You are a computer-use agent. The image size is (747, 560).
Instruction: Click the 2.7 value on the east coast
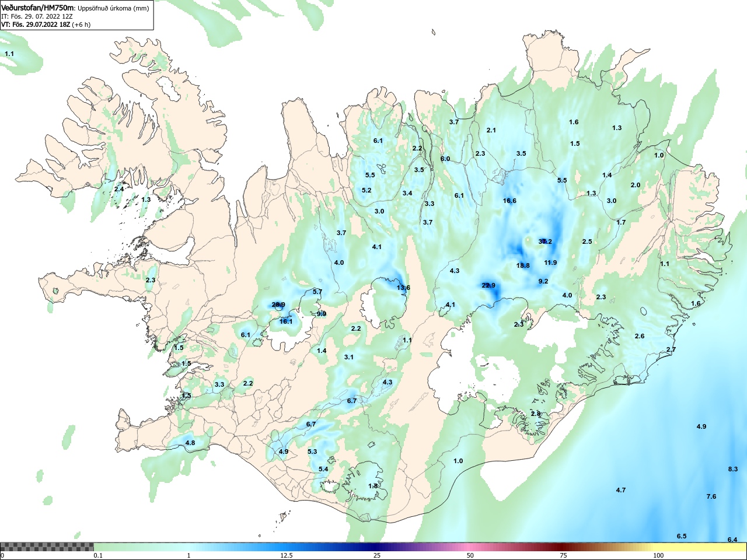click(671, 349)
